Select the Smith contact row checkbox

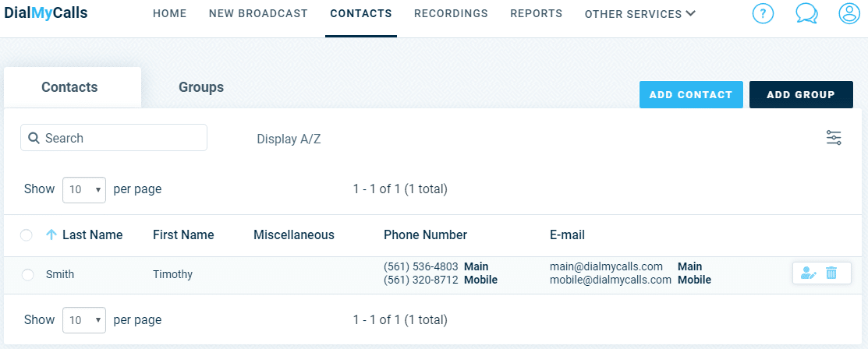27,274
